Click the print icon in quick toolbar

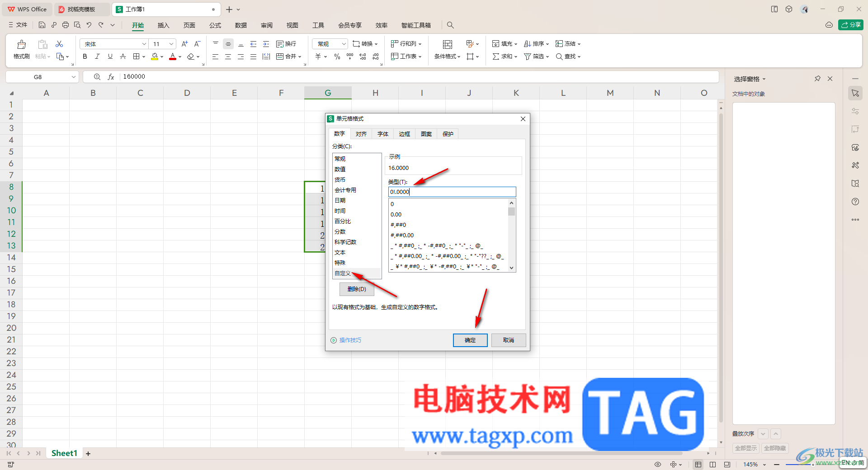tap(66, 25)
